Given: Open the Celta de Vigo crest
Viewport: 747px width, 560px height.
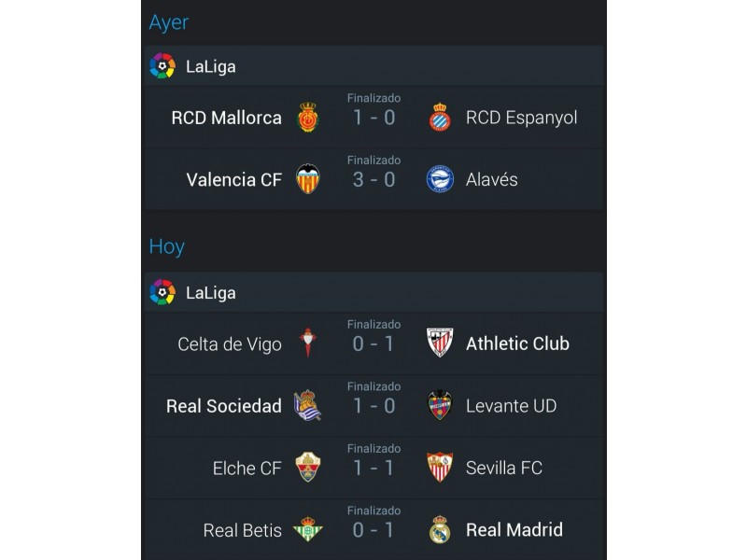Looking at the screenshot, I should click(308, 342).
